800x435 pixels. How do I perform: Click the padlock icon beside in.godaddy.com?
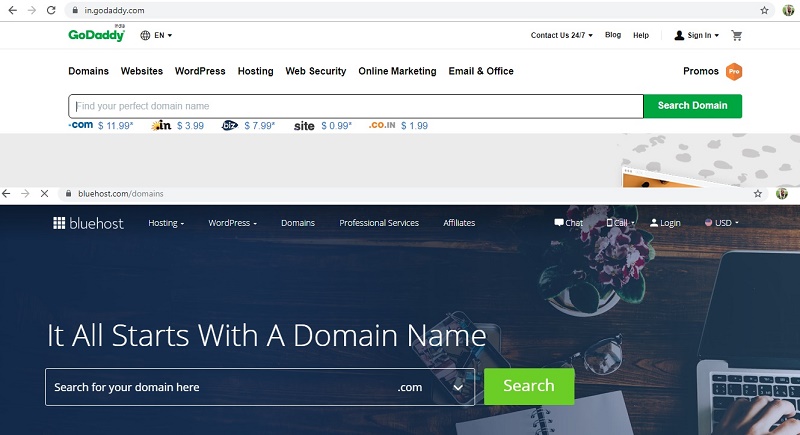click(x=75, y=10)
